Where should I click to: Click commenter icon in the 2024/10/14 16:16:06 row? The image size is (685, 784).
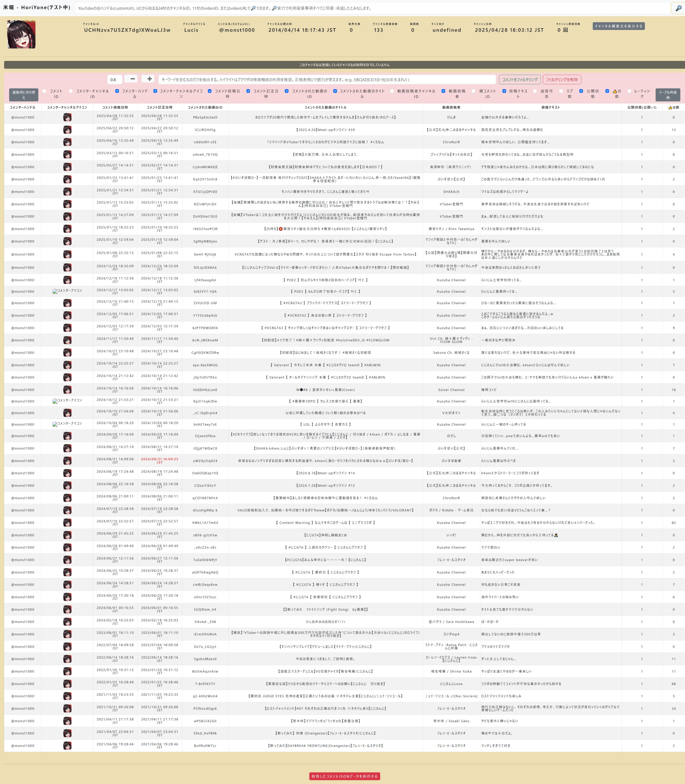[67, 390]
